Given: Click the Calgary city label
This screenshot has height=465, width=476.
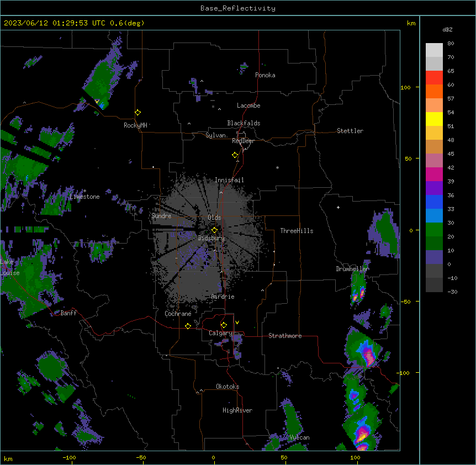Looking at the screenshot, I should [220, 333].
